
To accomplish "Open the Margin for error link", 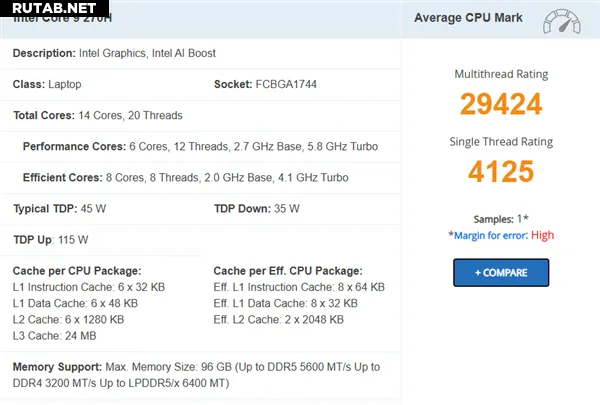I will (x=491, y=235).
